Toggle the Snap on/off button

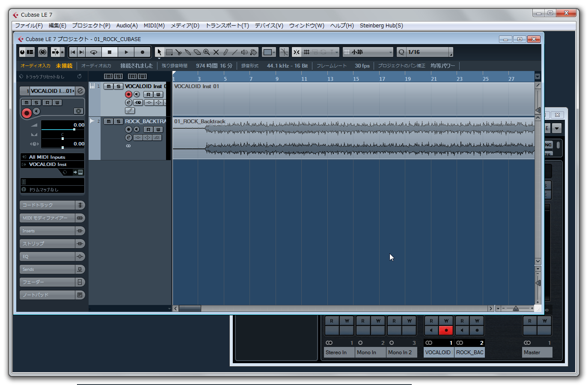coord(296,52)
